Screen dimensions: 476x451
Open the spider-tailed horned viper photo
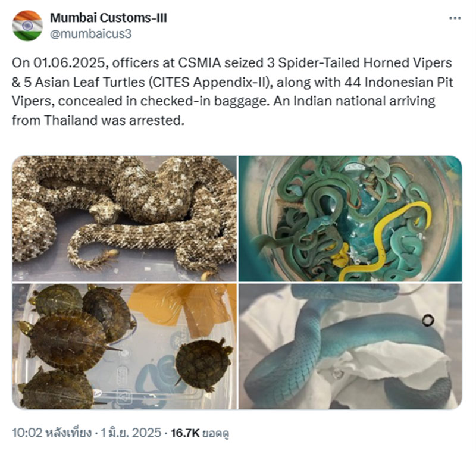point(124,218)
